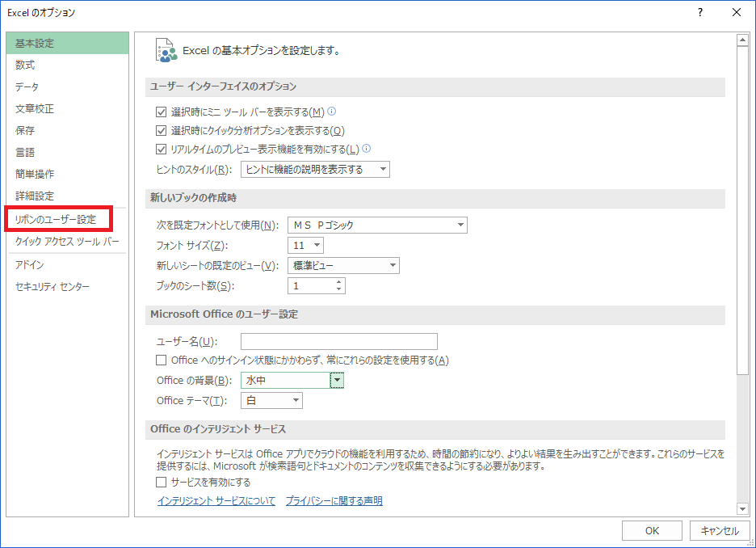Open セキュリティ センター category
Screen dimensions: 756x548
(x=68, y=287)
